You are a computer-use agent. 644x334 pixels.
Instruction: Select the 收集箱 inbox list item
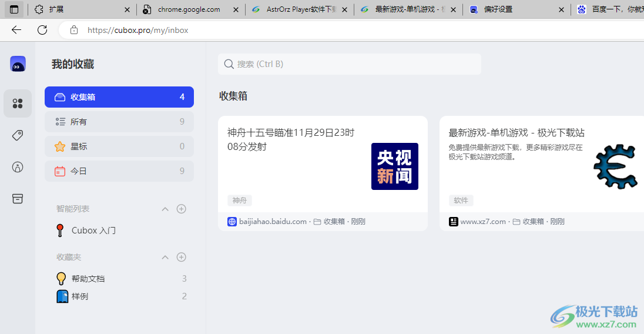coord(119,97)
